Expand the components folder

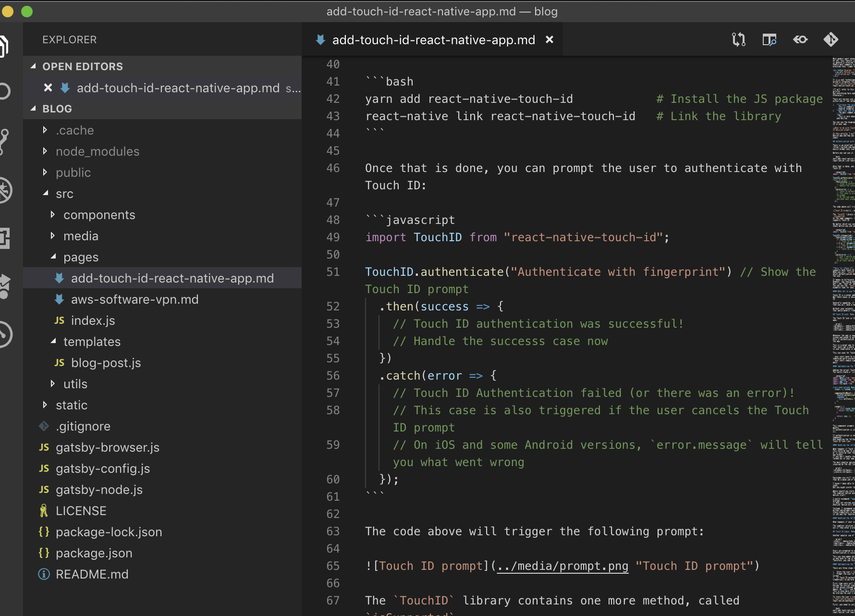(53, 214)
